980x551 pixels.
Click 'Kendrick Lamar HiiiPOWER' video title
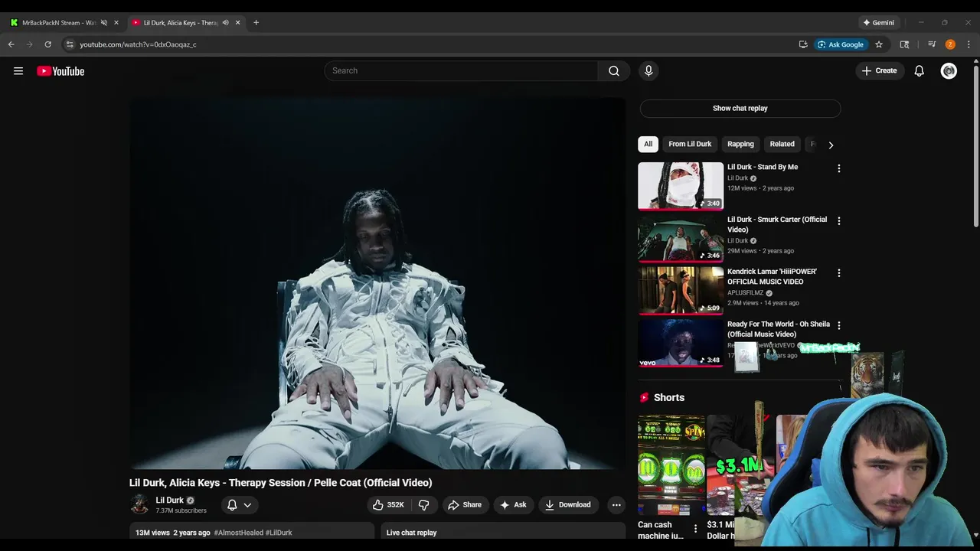coord(772,276)
